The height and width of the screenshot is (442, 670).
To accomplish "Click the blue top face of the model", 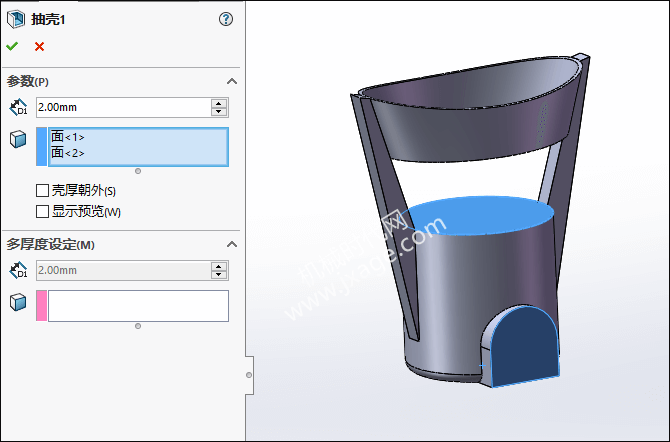I will click(482, 215).
